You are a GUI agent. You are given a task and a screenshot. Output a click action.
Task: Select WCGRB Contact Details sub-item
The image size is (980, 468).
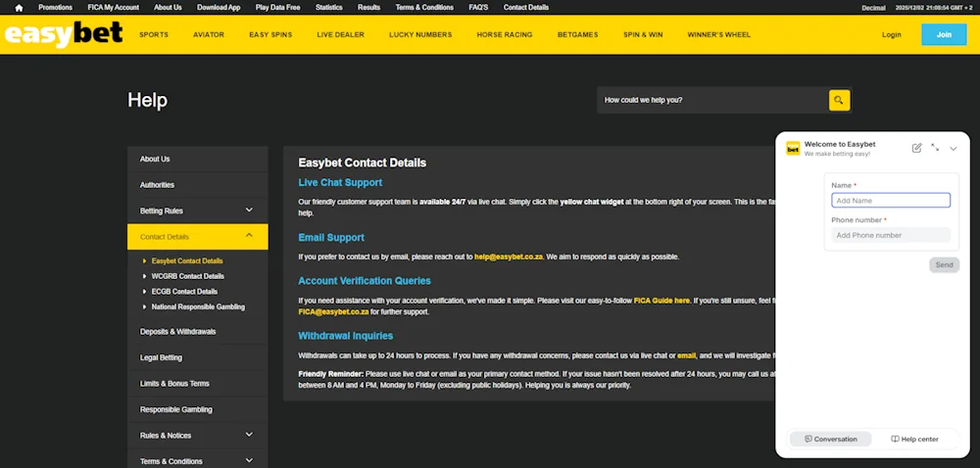pyautogui.click(x=187, y=276)
